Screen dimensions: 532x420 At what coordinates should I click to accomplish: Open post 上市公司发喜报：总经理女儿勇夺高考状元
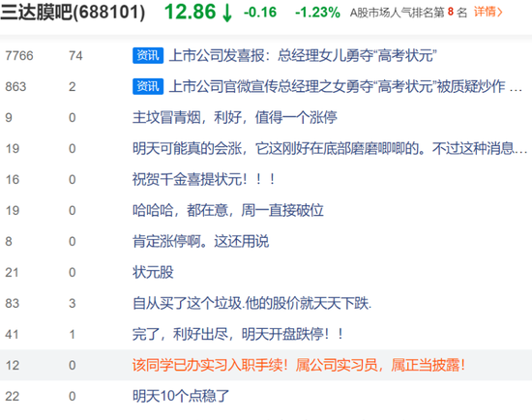coord(303,55)
